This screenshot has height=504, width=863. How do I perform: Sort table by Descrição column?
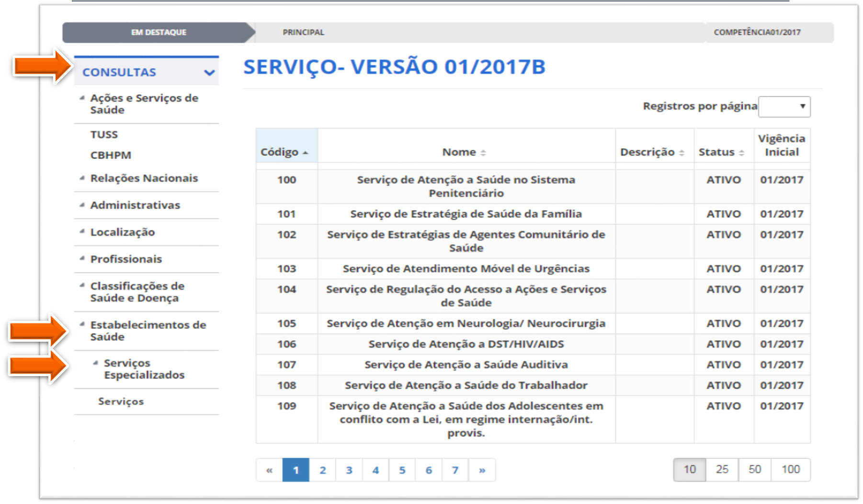652,152
